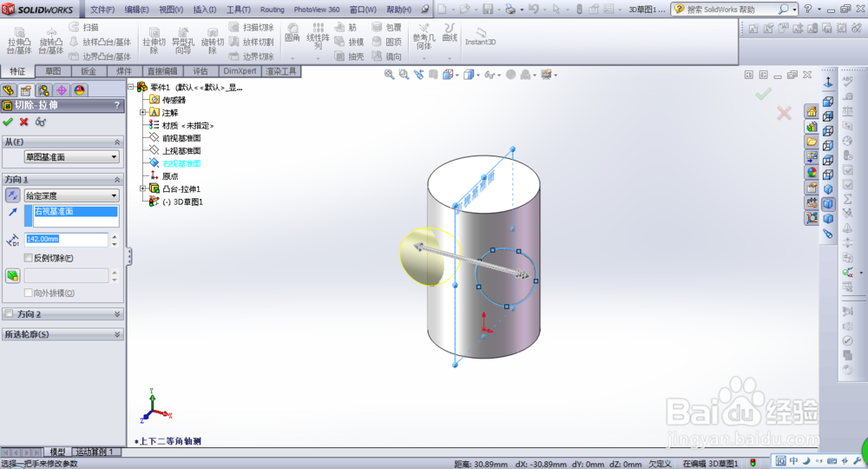868x469 pixels.
Task: Select the Wrap (包覆) tool
Action: tap(386, 27)
